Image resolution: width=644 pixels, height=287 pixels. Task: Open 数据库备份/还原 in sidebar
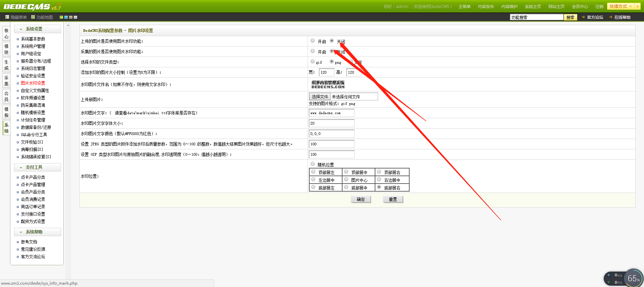(x=36, y=128)
